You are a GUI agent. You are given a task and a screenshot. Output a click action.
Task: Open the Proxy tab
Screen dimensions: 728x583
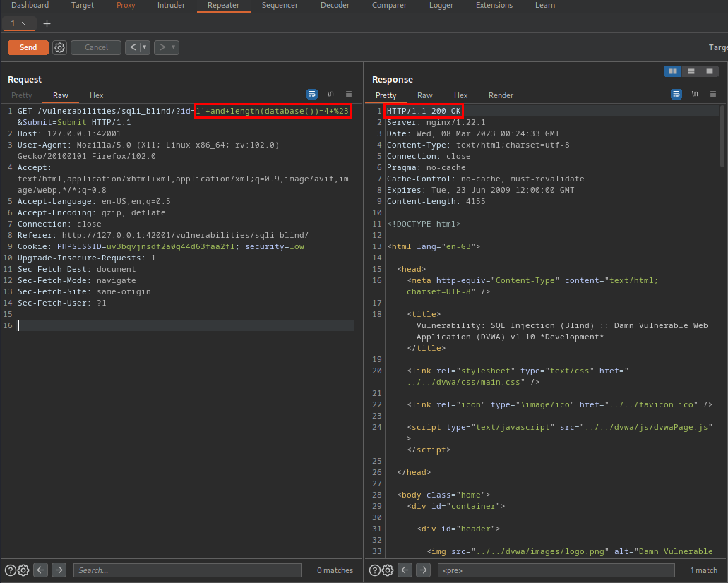126,5
